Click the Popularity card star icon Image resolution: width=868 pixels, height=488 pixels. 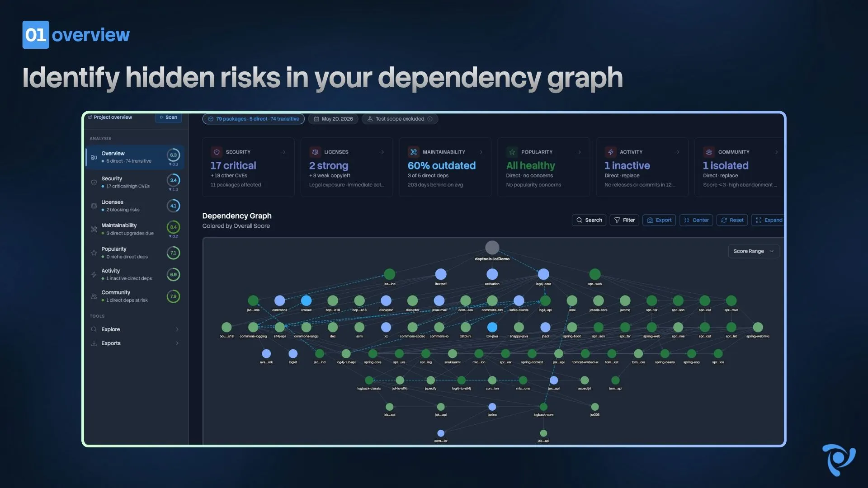[x=512, y=152]
